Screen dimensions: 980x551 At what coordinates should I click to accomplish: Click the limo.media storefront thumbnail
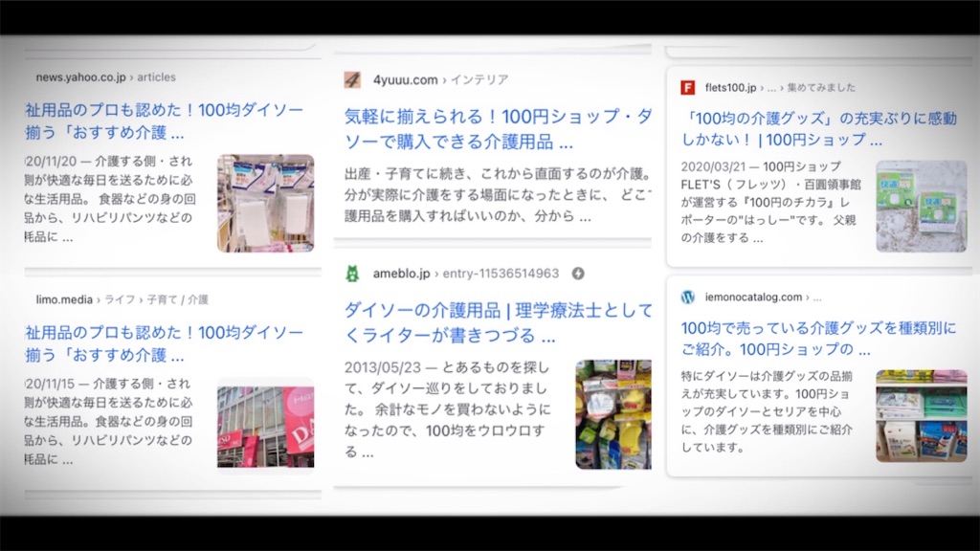(266, 427)
